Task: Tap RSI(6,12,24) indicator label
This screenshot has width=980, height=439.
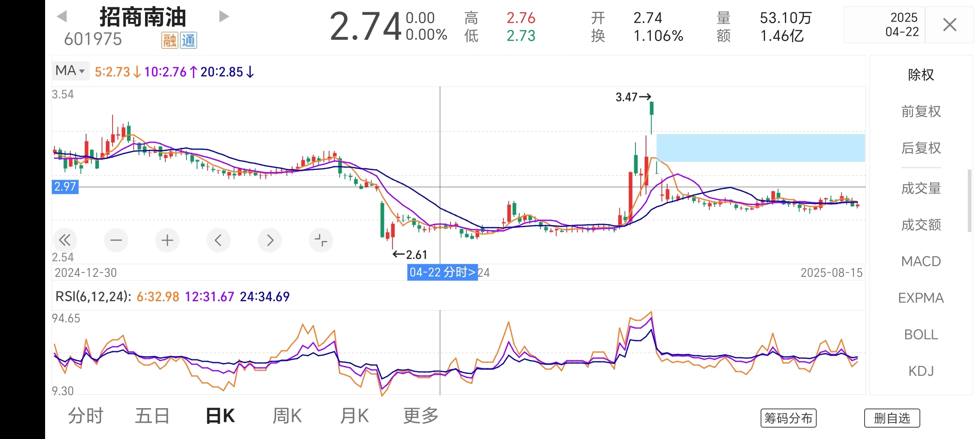Action: click(93, 297)
